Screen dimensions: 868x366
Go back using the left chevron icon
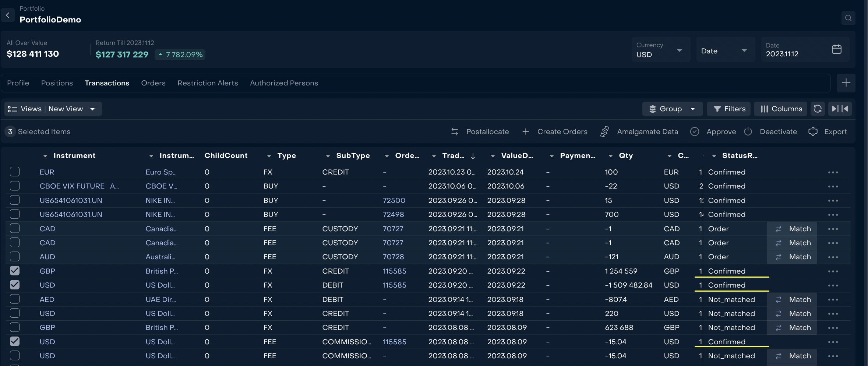coord(7,15)
